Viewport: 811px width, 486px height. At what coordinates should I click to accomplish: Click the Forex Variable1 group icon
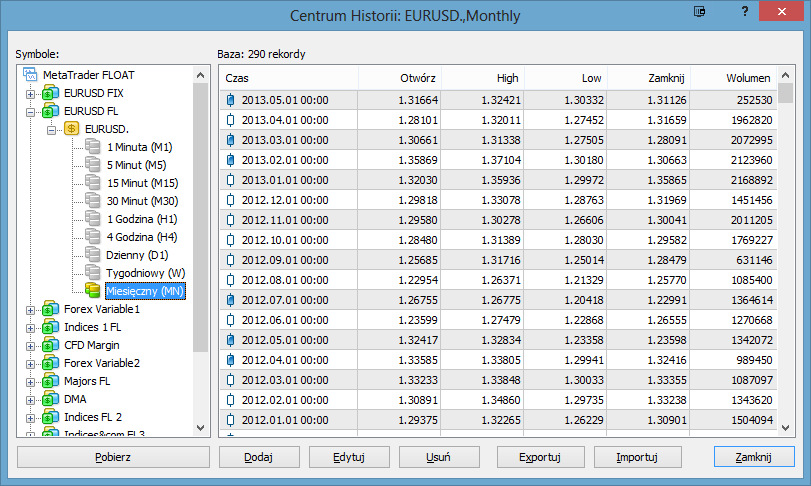[50, 309]
